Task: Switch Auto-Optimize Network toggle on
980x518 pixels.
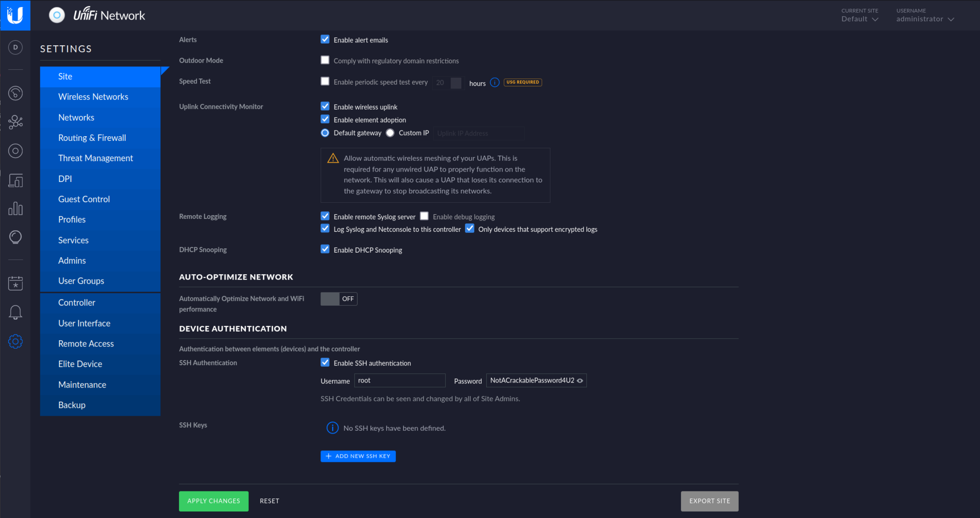Action: [x=339, y=299]
